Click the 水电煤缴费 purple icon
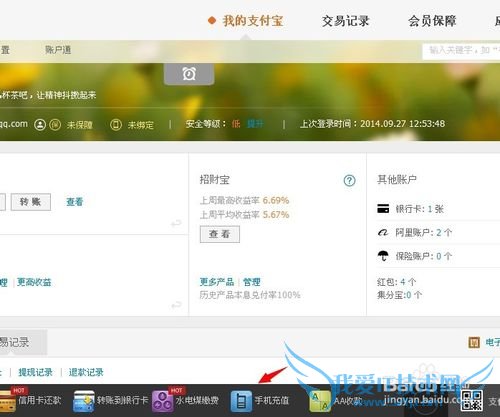This screenshot has height=417, width=500. pos(163,401)
